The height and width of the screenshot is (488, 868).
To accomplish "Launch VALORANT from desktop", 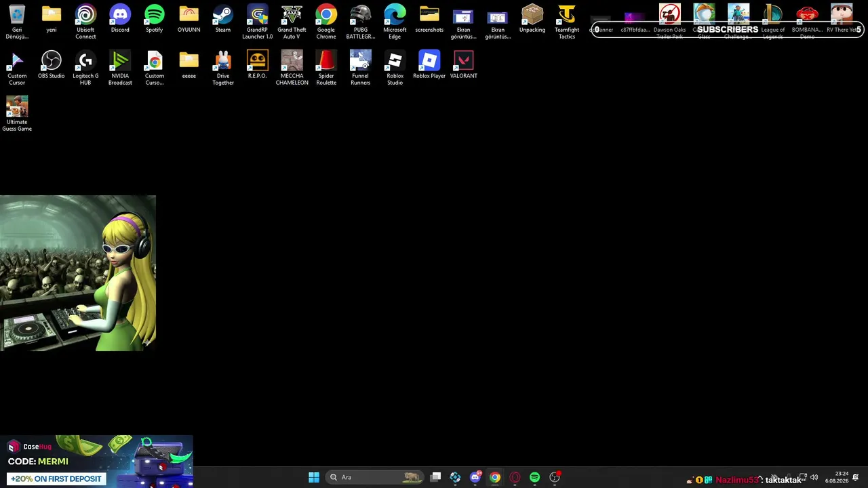I will 464,65.
